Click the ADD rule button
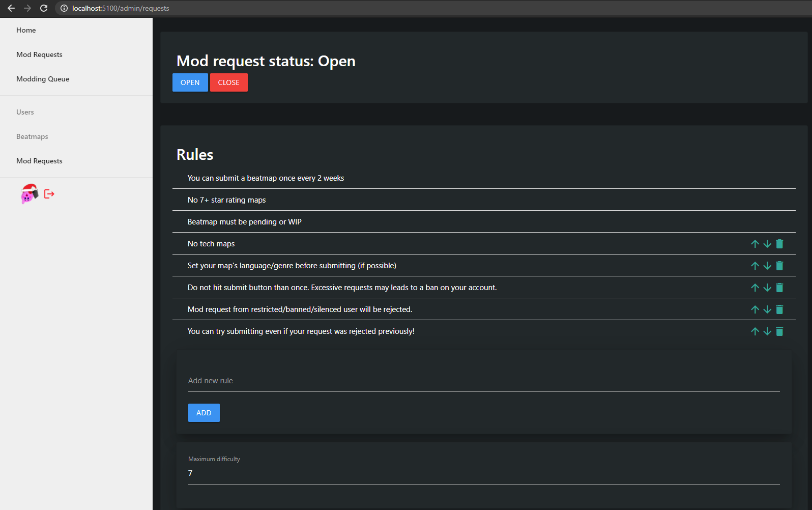The height and width of the screenshot is (510, 812). [204, 413]
